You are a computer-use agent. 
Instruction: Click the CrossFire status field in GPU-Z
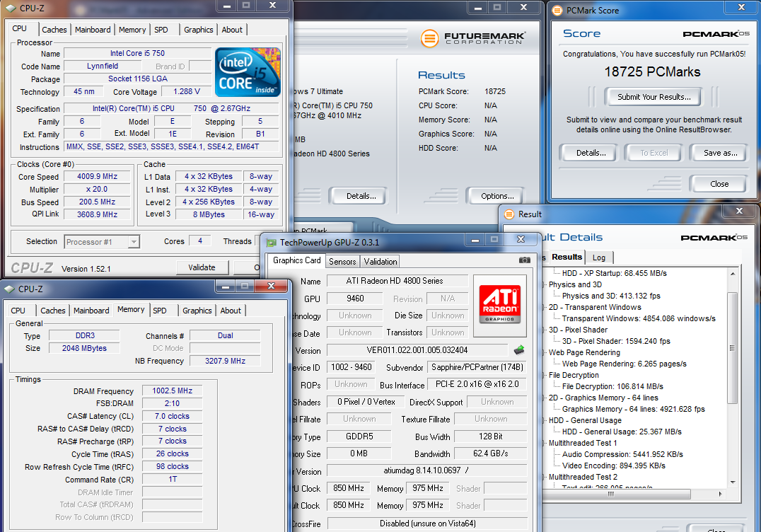pos(427,524)
